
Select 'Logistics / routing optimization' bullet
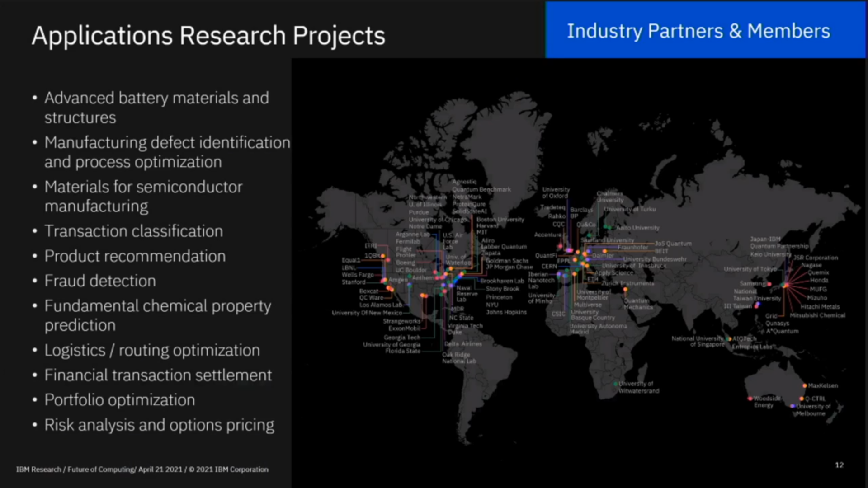point(152,350)
